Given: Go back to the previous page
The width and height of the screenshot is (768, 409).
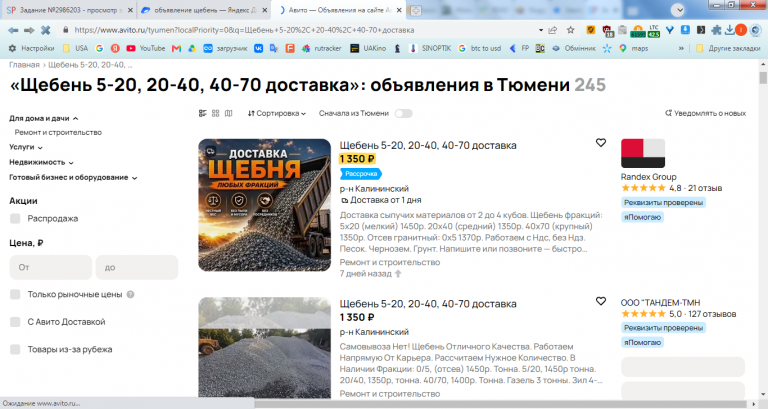Looking at the screenshot, I should (x=13, y=30).
